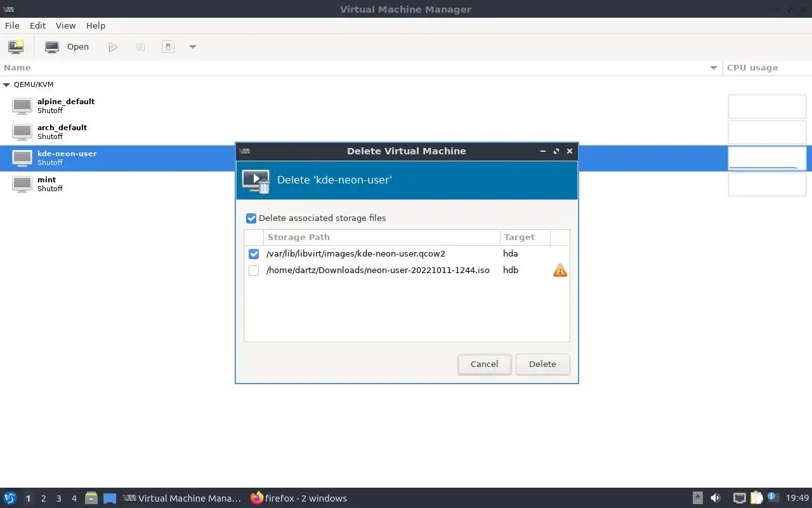
Task: Open the file manager taskbar launcher
Action: [91, 498]
